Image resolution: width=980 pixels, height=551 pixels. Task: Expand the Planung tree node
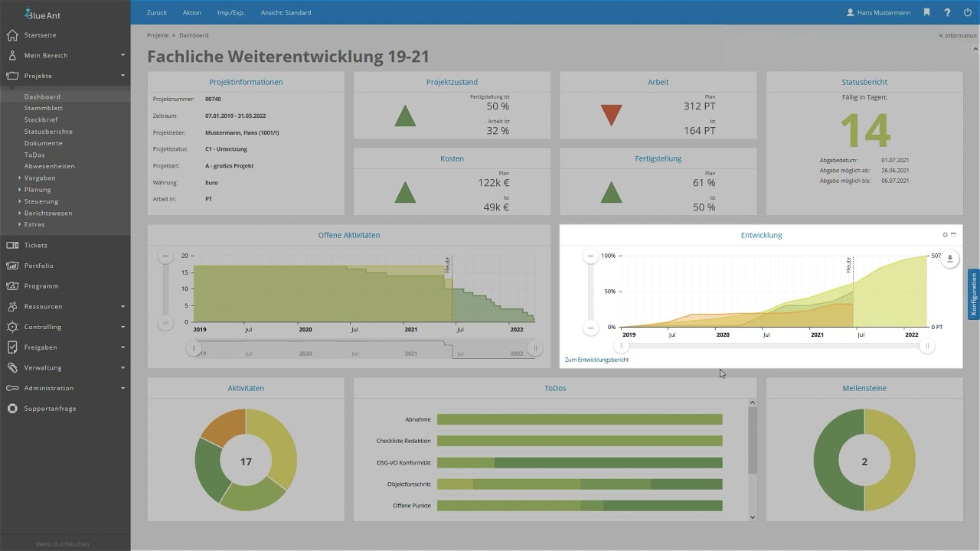pos(20,190)
